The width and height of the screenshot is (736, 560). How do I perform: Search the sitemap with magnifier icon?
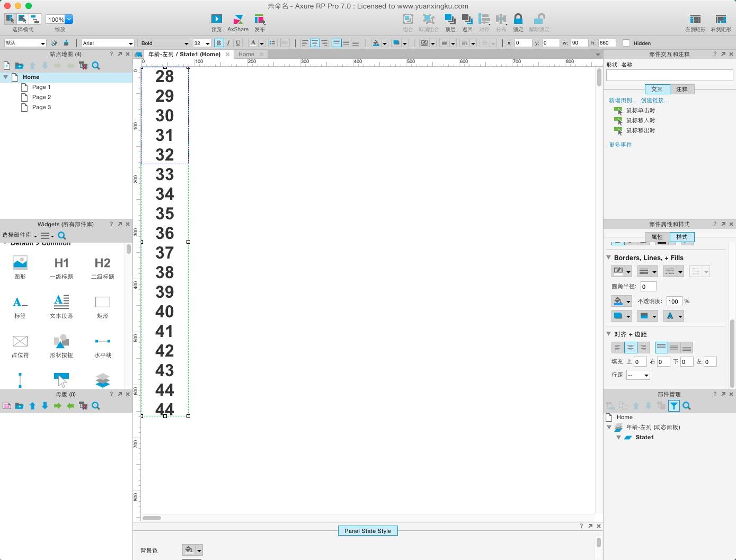[x=96, y=66]
